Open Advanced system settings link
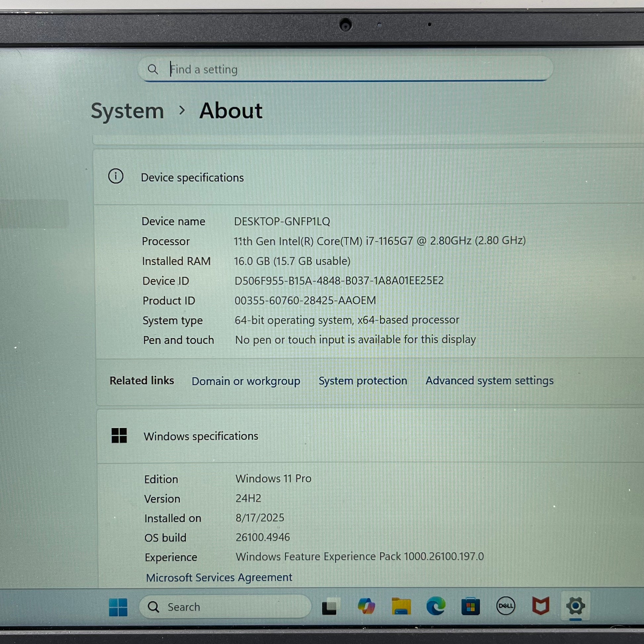The image size is (644, 644). (489, 381)
